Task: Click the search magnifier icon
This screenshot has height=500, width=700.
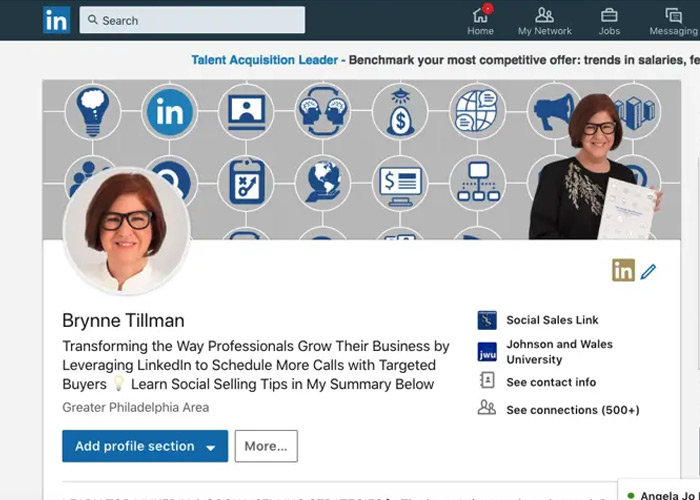Action: (92, 20)
